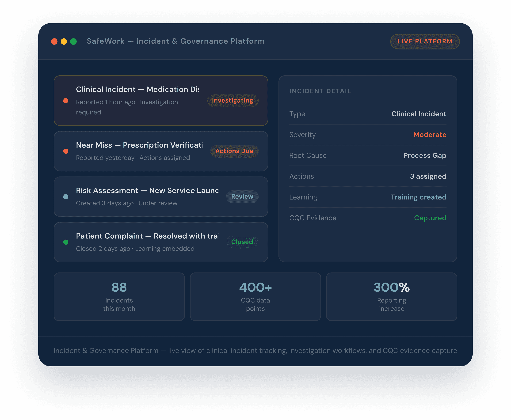Click the Training created learning link
The width and height of the screenshot is (511, 420).
[418, 197]
